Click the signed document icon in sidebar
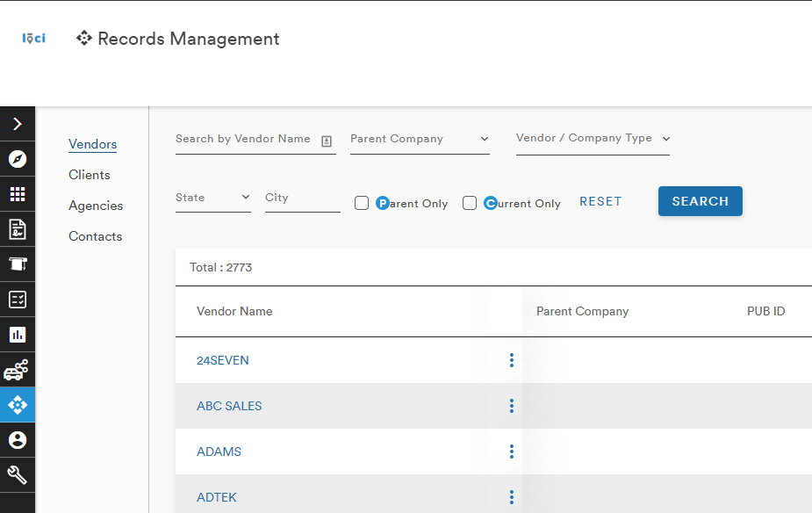This screenshot has width=812, height=513. (x=17, y=229)
